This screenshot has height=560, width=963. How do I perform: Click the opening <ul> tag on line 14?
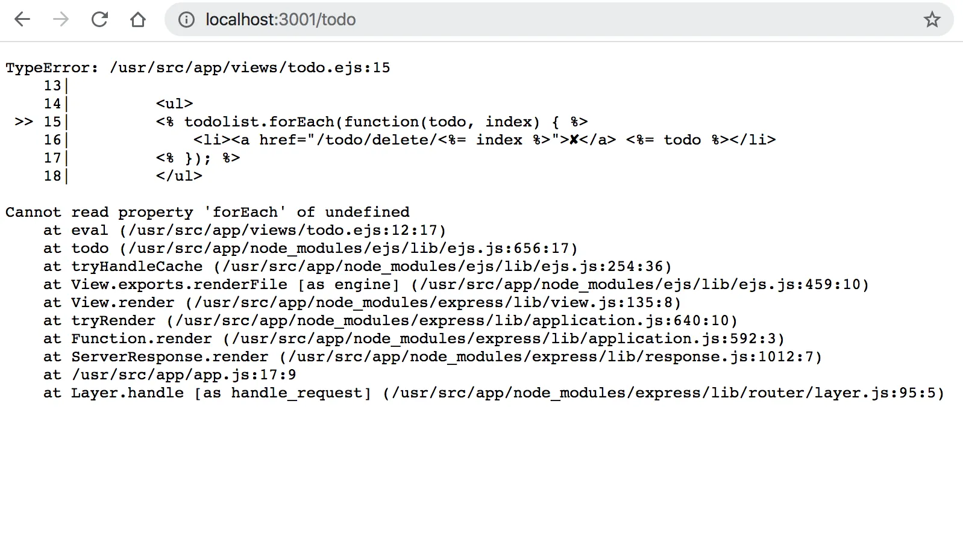(175, 104)
